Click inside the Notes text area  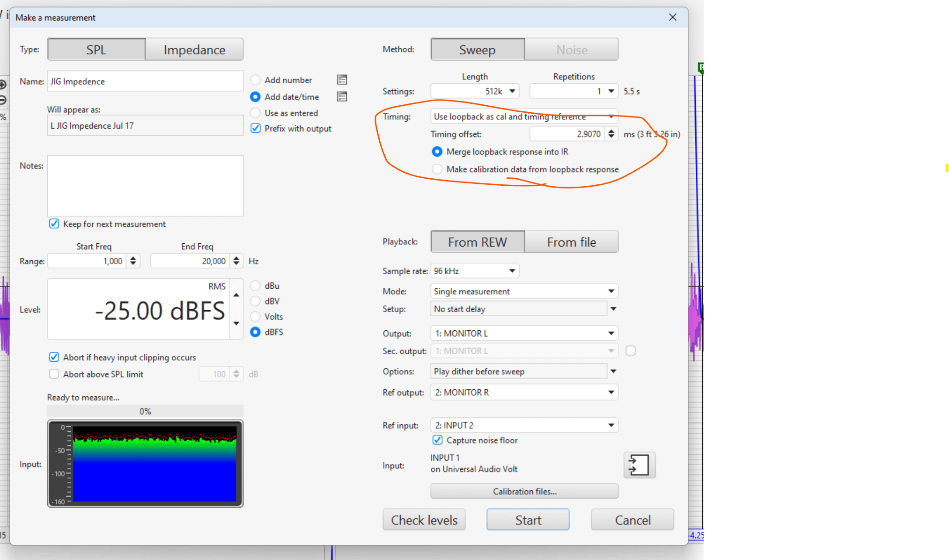tap(145, 186)
